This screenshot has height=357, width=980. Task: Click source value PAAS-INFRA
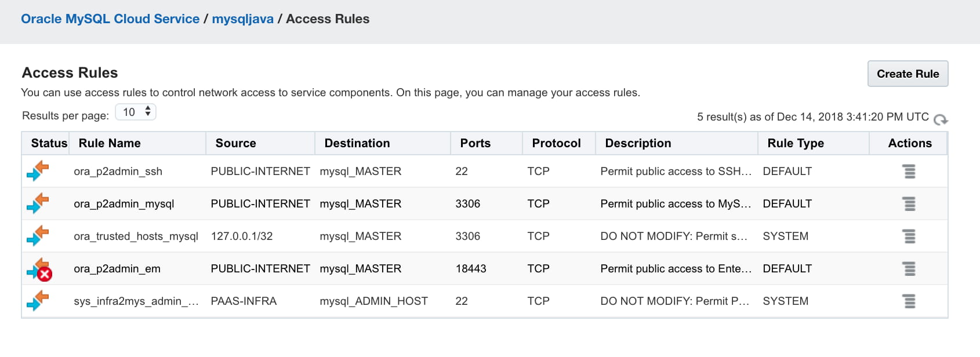(244, 301)
